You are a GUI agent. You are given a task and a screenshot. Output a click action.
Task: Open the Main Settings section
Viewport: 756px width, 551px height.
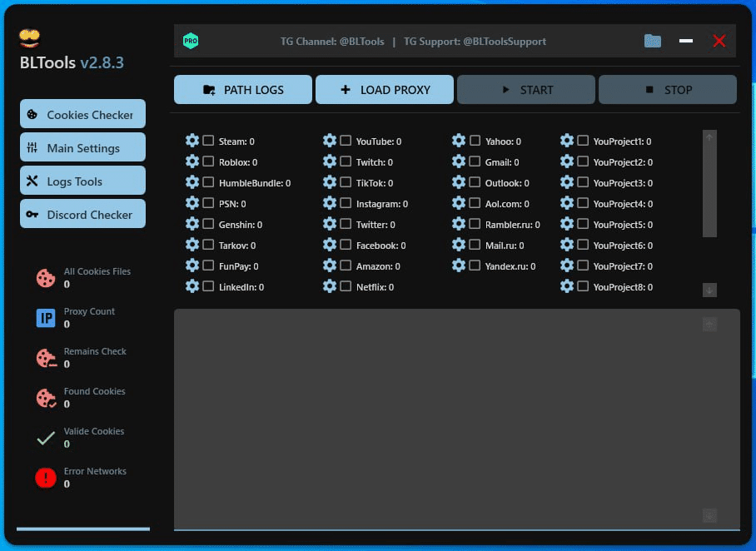tap(82, 147)
